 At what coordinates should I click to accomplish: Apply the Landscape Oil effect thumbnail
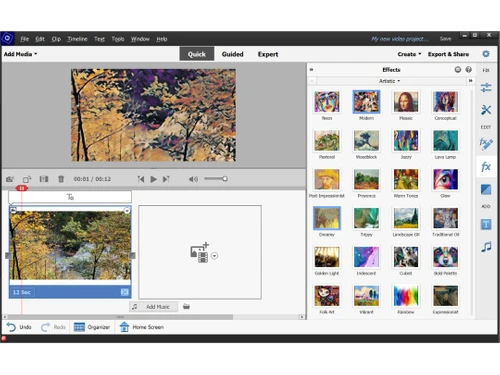click(406, 218)
